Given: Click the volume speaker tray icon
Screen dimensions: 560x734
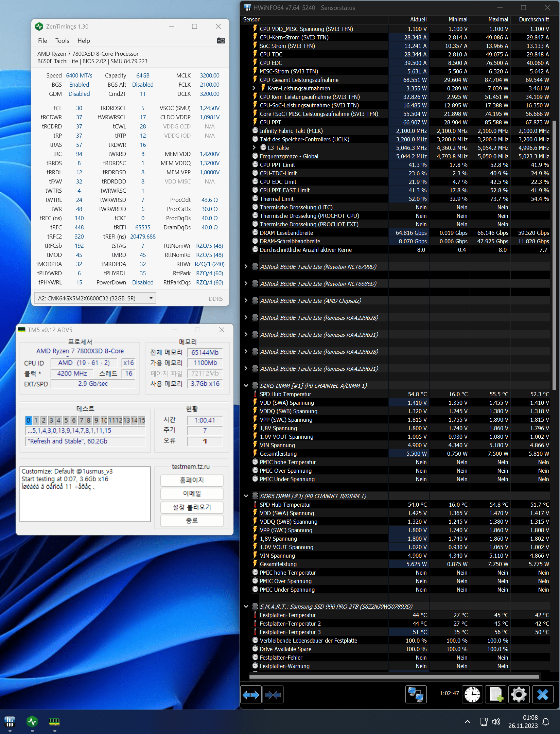Looking at the screenshot, I should [496, 722].
